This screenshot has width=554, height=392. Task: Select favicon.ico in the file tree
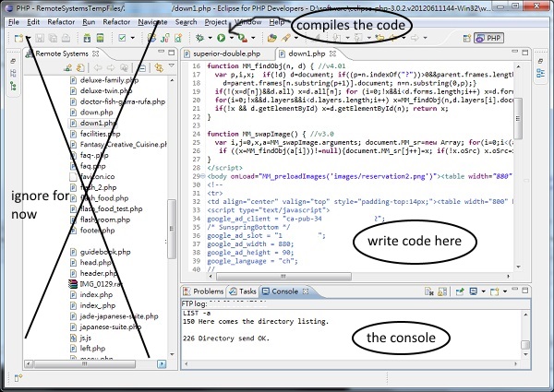pos(91,176)
